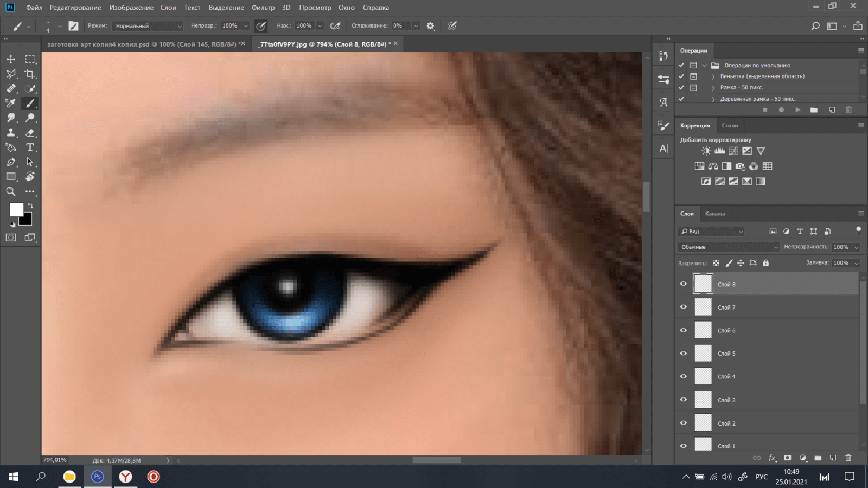Open the Режим blending mode dropdown
The image size is (868, 488).
pyautogui.click(x=148, y=26)
